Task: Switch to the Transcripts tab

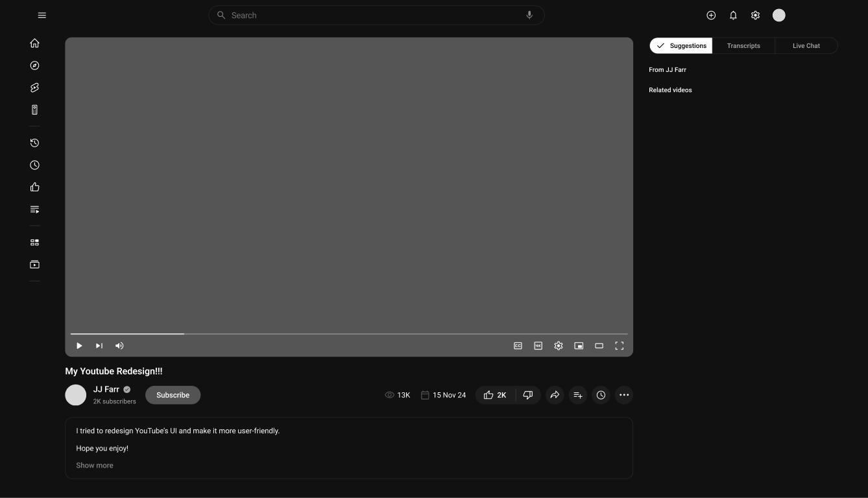Action: click(x=743, y=45)
